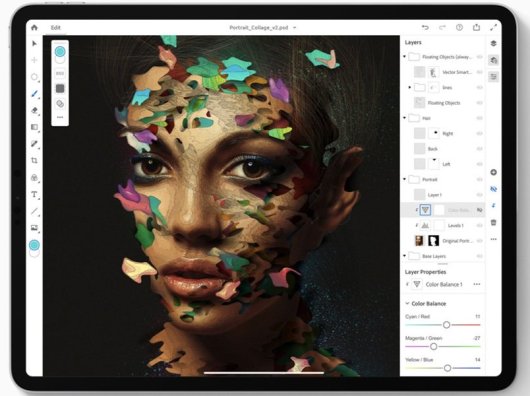
Task: Open the Help icon
Action: (x=459, y=27)
